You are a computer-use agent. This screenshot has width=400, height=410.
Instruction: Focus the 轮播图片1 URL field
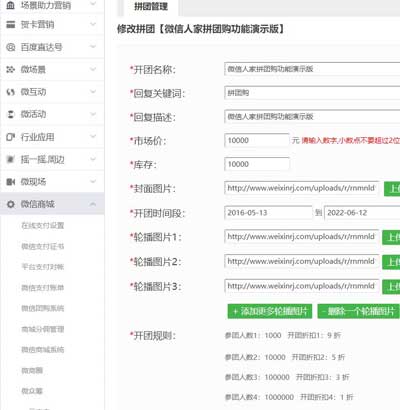pyautogui.click(x=302, y=237)
